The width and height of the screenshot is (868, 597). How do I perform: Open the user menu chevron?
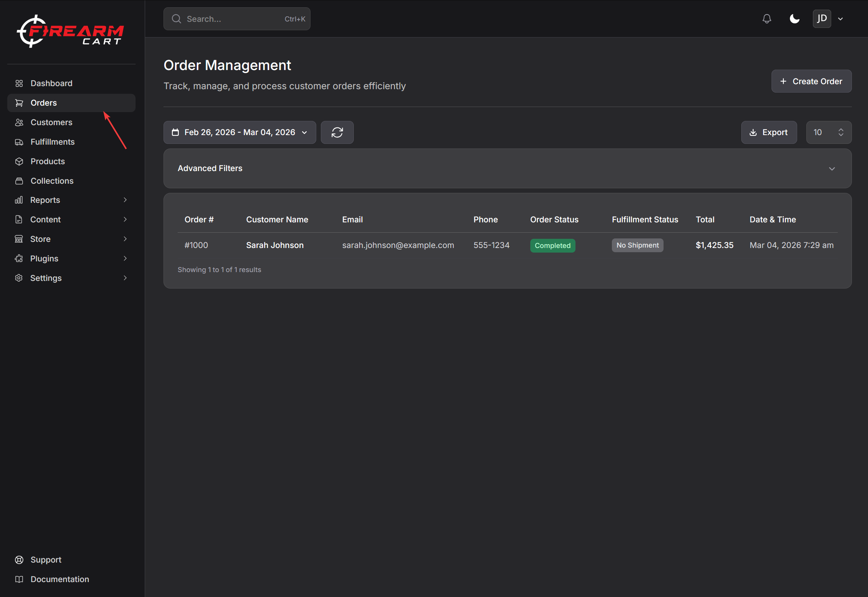tap(840, 19)
